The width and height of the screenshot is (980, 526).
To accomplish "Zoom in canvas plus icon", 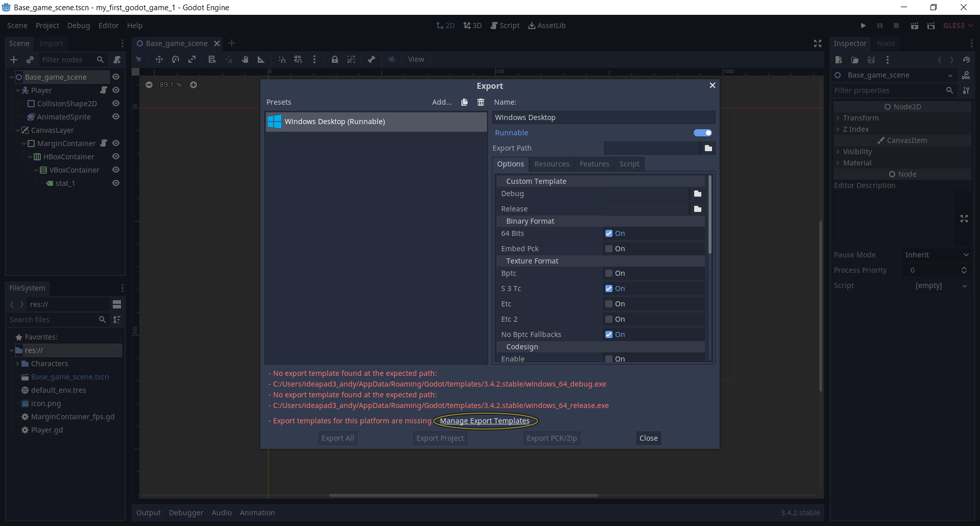I will coord(193,85).
